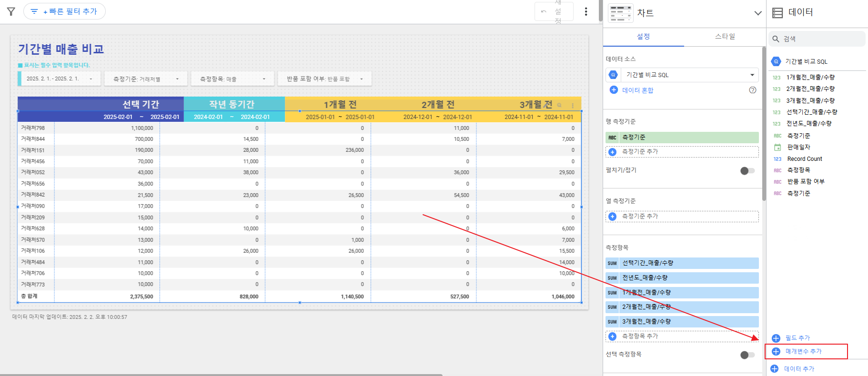The image size is (868, 376).
Task: Select field 1개월전_매출/수량 in data panel
Action: point(810,77)
